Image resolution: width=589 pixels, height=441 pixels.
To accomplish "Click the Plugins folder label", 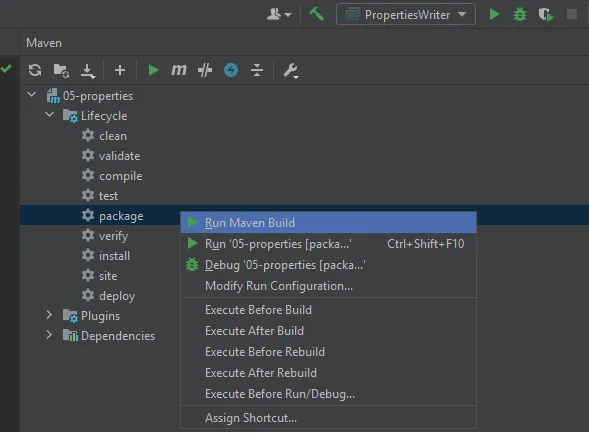I will [x=100, y=316].
